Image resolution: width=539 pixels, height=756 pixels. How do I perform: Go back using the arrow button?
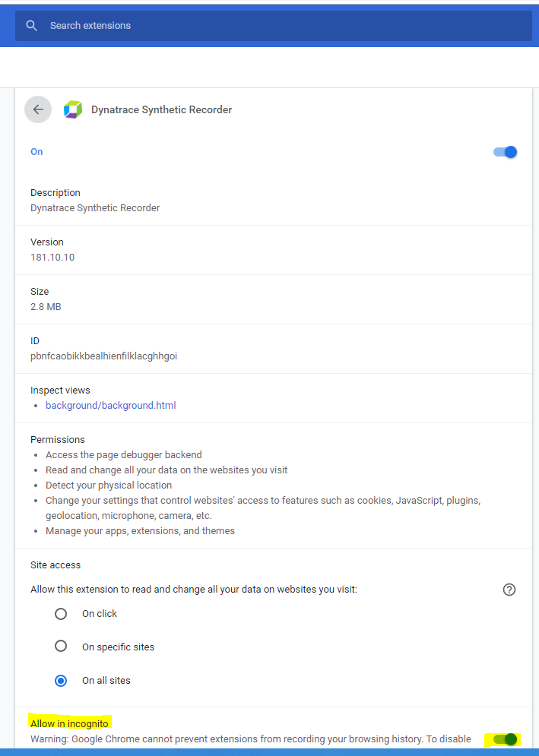(38, 109)
